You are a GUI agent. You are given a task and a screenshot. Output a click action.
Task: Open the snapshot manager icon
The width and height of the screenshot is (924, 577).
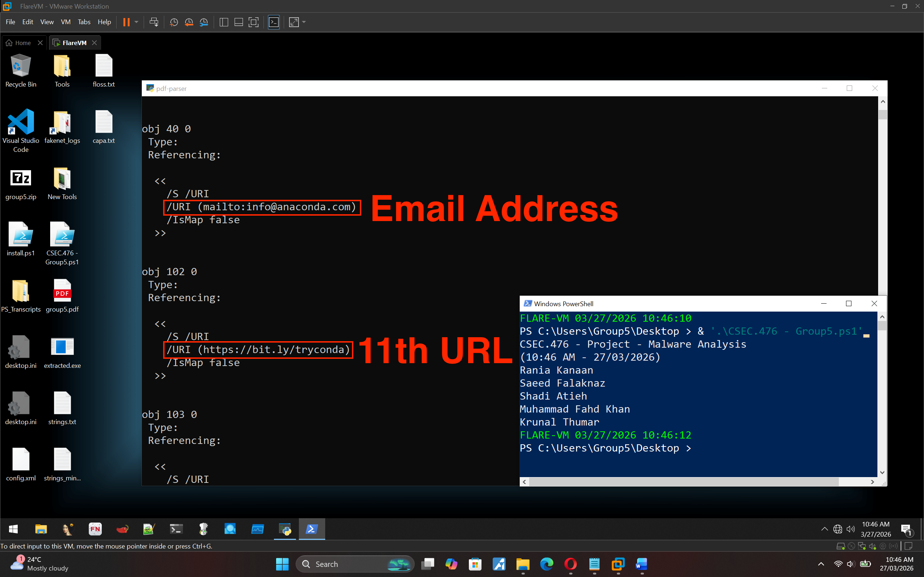(x=204, y=22)
